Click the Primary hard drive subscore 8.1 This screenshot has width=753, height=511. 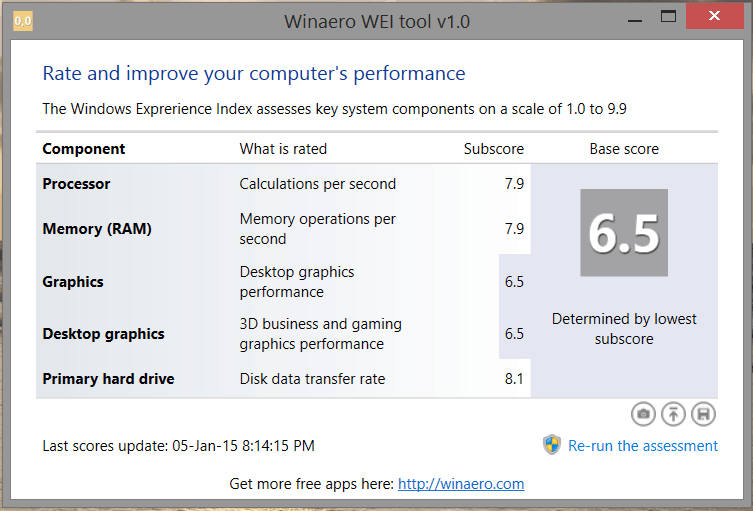click(x=514, y=379)
